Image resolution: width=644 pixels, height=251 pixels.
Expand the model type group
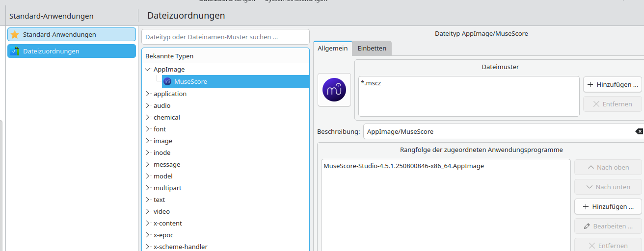tap(147, 176)
